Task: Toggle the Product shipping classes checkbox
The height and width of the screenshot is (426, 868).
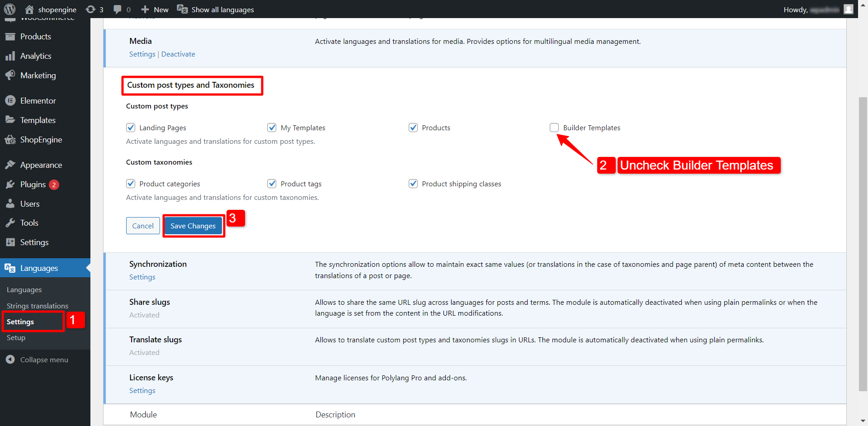Action: [x=413, y=184]
